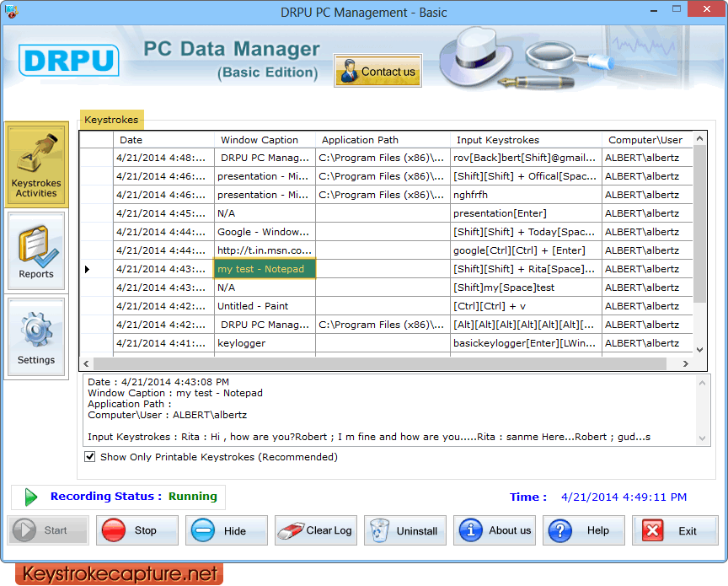This screenshot has width=728, height=586.
Task: Sort by Application Path column header
Action: (x=383, y=140)
